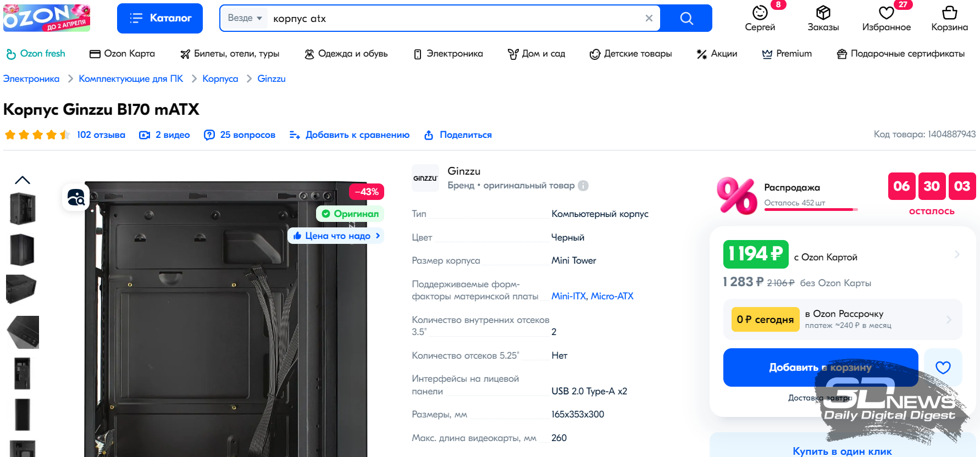Screen dimensions: 980x457
Task: Click the product code 1404887943 text
Action: click(x=924, y=134)
